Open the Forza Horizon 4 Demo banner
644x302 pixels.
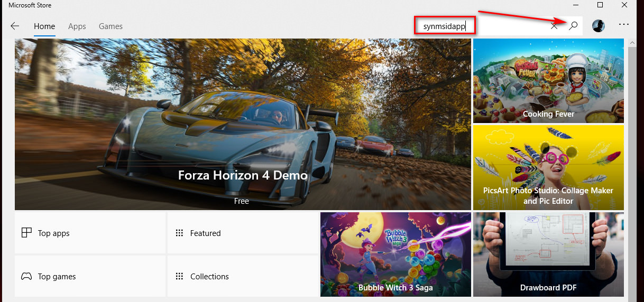pyautogui.click(x=243, y=124)
